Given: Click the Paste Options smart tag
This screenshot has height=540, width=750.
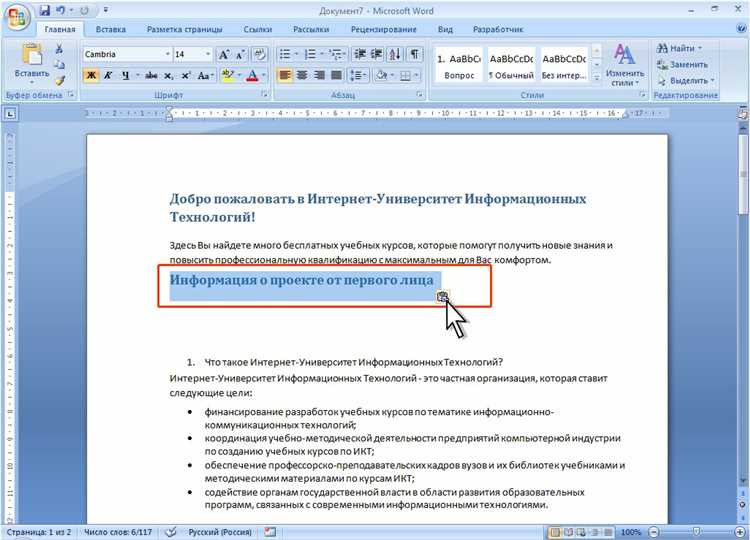Looking at the screenshot, I should point(442,297).
